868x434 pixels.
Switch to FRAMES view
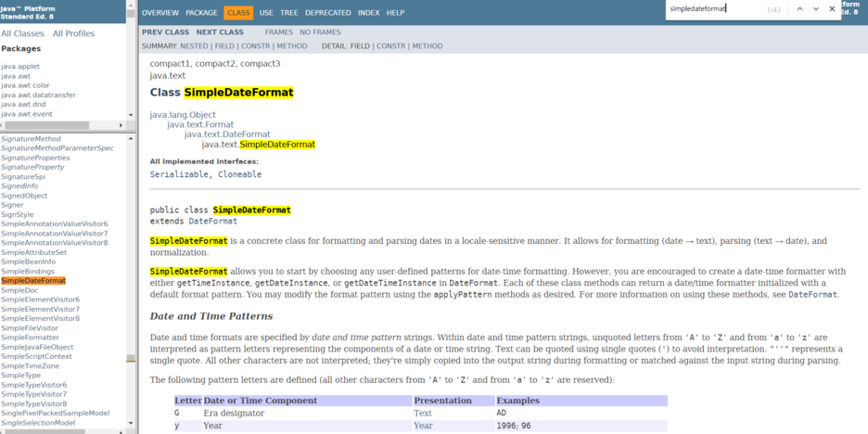pos(279,32)
